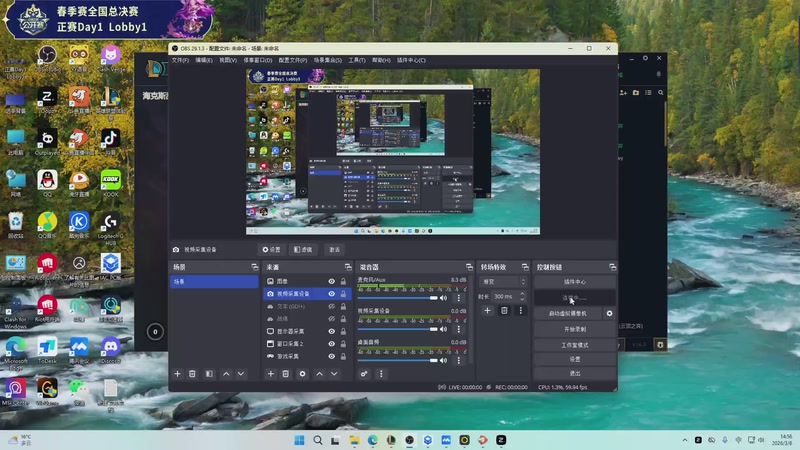Open Search icon on Windows taskbar
Viewport: 800px width, 450px height.
(x=317, y=440)
